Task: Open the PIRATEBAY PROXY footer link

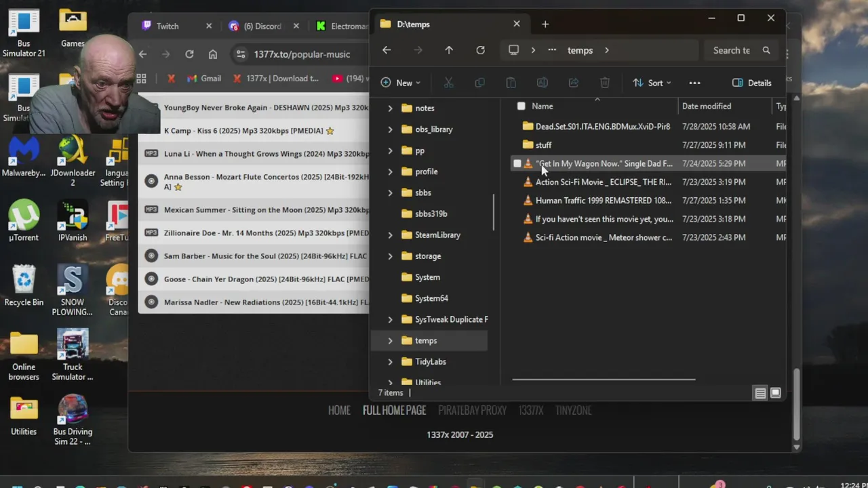Action: pos(472,411)
